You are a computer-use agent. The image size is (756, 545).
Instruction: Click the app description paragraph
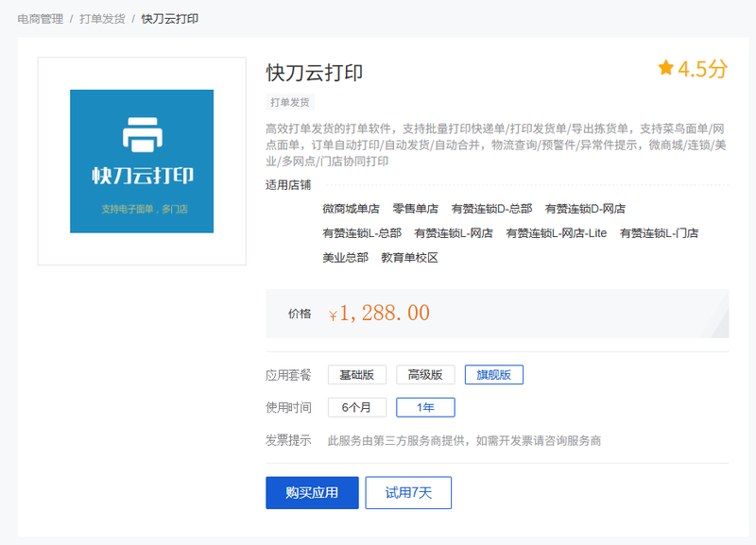(x=496, y=145)
